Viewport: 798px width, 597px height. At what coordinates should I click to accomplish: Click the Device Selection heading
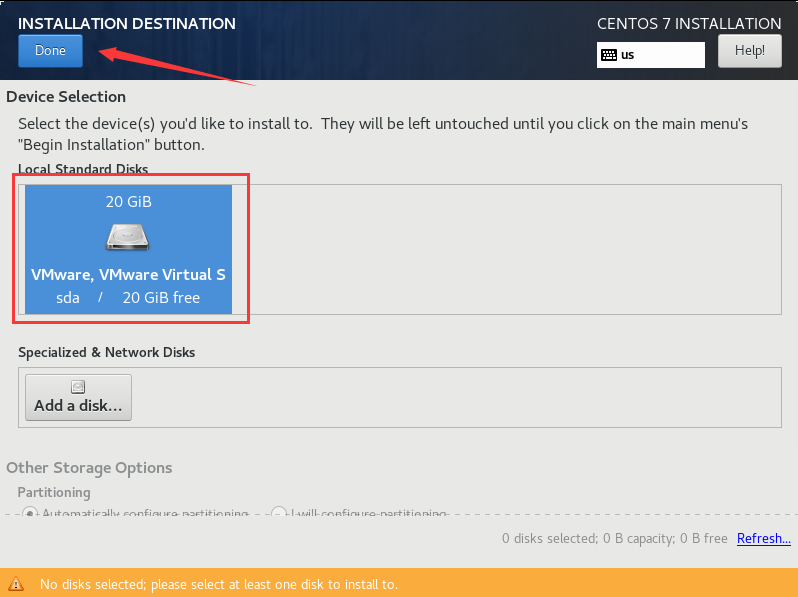(x=66, y=97)
